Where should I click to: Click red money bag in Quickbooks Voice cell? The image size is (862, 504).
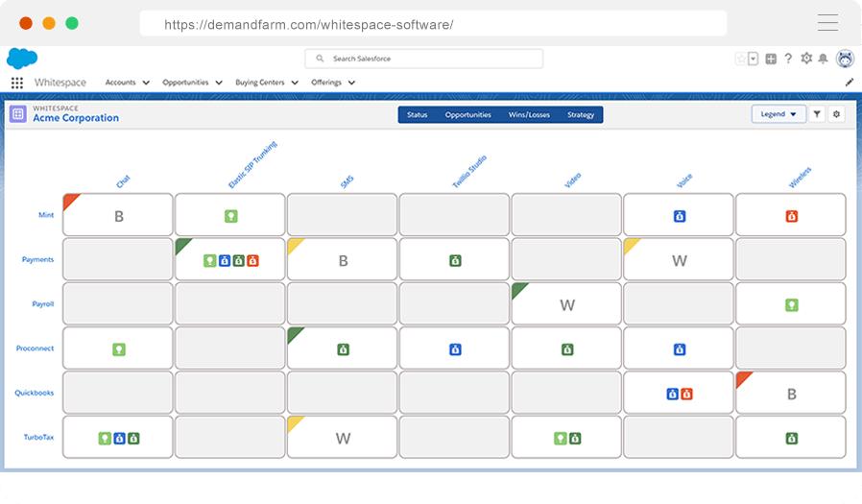(x=686, y=394)
